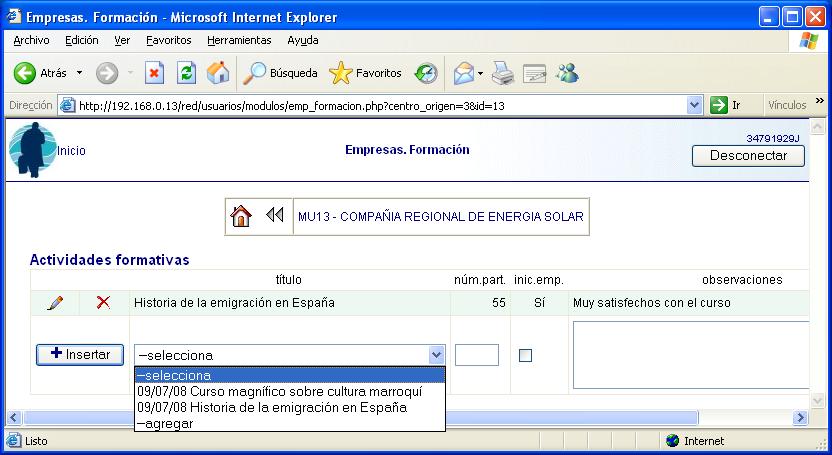Click the horizontal scrollbar left arrow
Screen dimensions: 832x455
[x=13, y=417]
